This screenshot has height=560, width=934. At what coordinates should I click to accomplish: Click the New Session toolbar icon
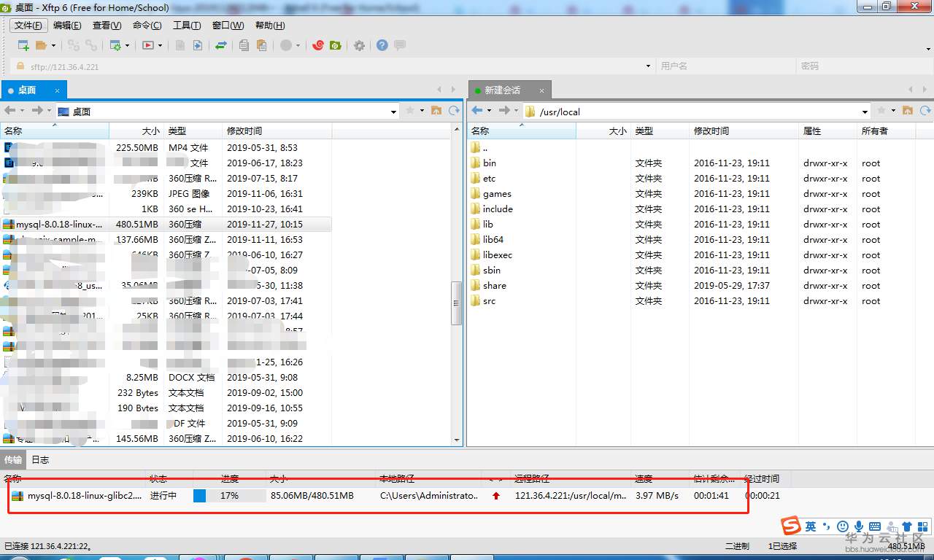[x=23, y=45]
